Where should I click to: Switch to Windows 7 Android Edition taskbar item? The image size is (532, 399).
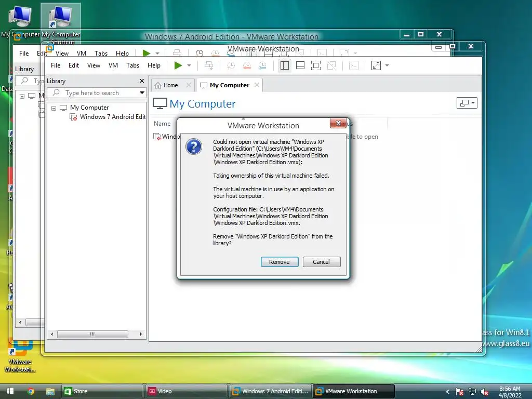270,391
